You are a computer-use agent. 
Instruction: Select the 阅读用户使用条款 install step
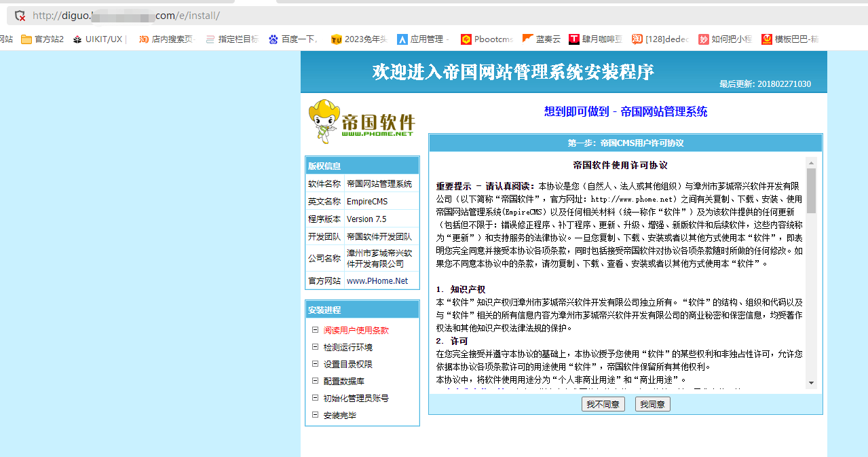[x=356, y=330]
